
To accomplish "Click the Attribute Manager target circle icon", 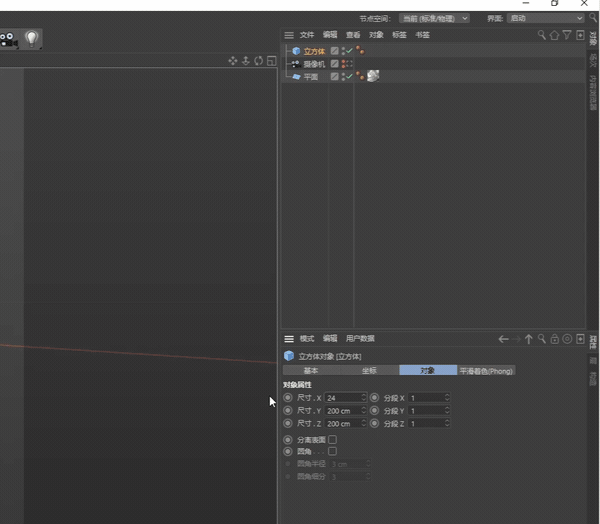I will [567, 339].
